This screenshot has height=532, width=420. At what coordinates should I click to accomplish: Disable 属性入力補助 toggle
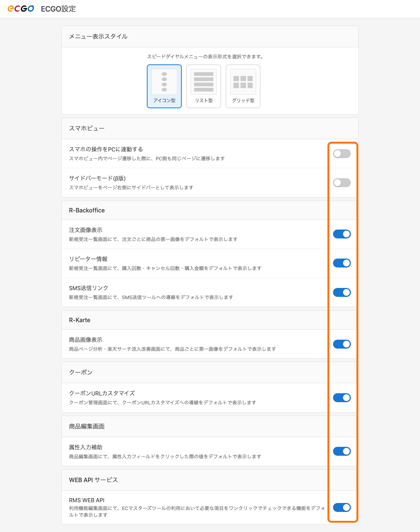tap(342, 451)
